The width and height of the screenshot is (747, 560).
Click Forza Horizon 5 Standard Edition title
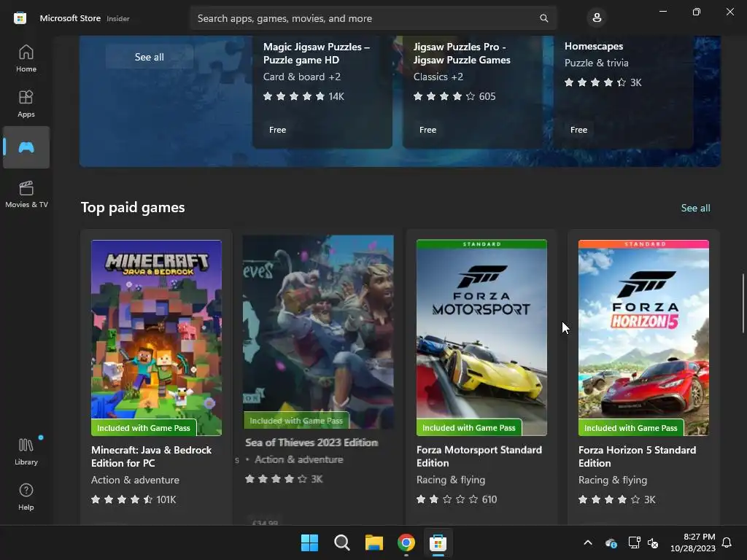[x=638, y=456]
